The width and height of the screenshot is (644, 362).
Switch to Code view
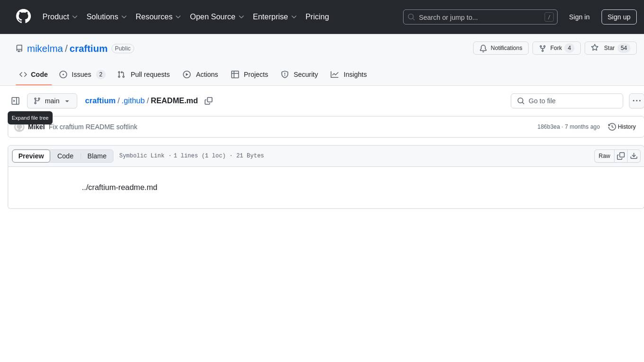[x=65, y=156]
